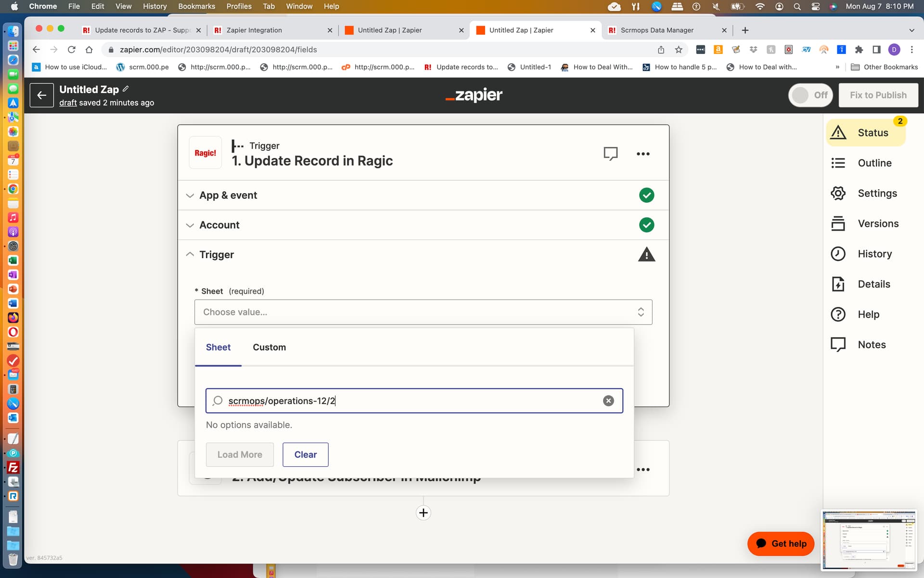
Task: Click the Clear button
Action: [x=305, y=455]
